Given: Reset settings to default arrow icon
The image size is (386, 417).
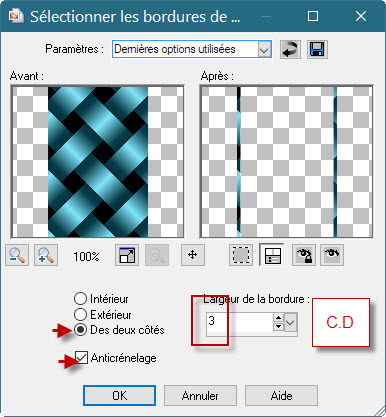Looking at the screenshot, I should coord(290,49).
